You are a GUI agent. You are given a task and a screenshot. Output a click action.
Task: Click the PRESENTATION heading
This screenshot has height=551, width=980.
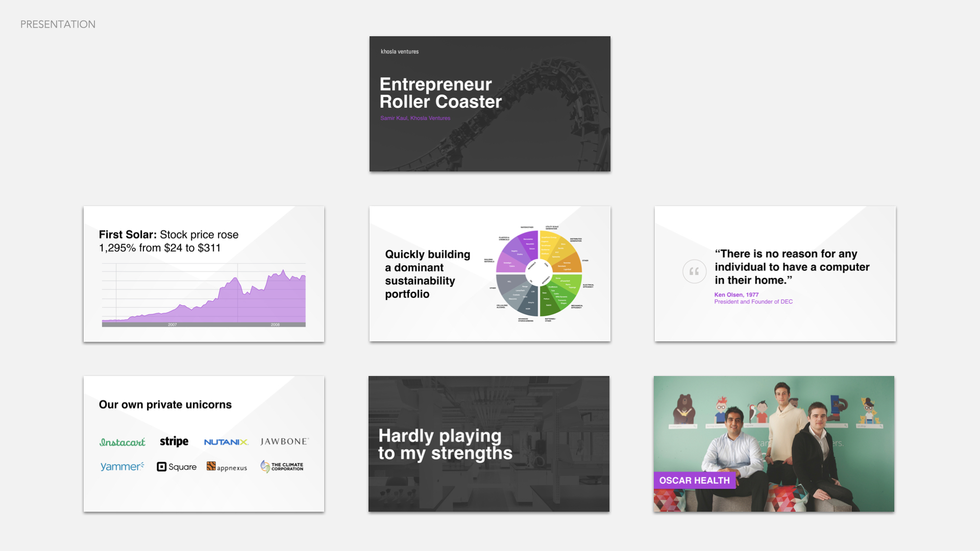[58, 24]
